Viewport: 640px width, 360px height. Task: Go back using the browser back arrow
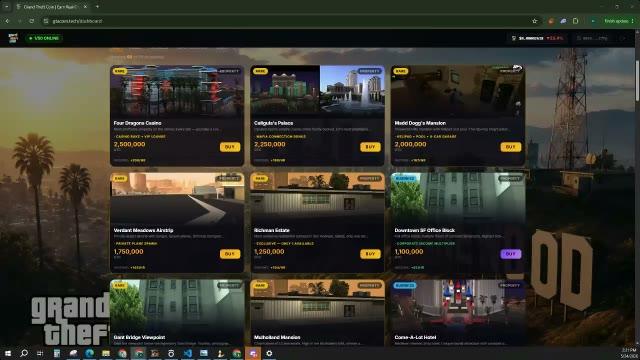pyautogui.click(x=7, y=21)
